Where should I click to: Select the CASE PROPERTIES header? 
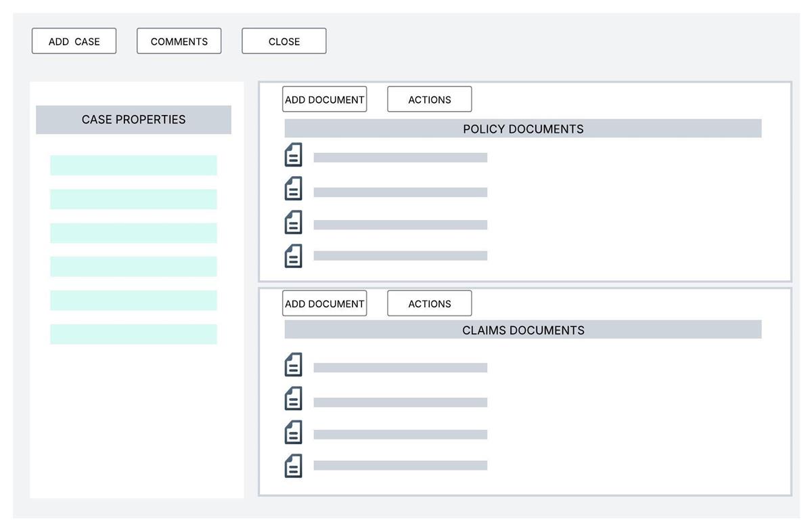point(133,120)
